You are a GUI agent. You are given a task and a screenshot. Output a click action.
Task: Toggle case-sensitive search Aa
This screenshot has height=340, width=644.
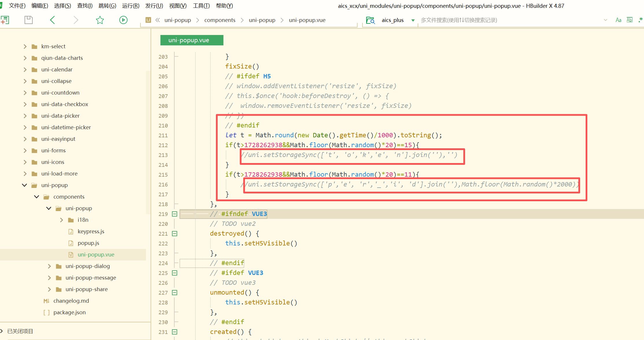click(x=618, y=20)
